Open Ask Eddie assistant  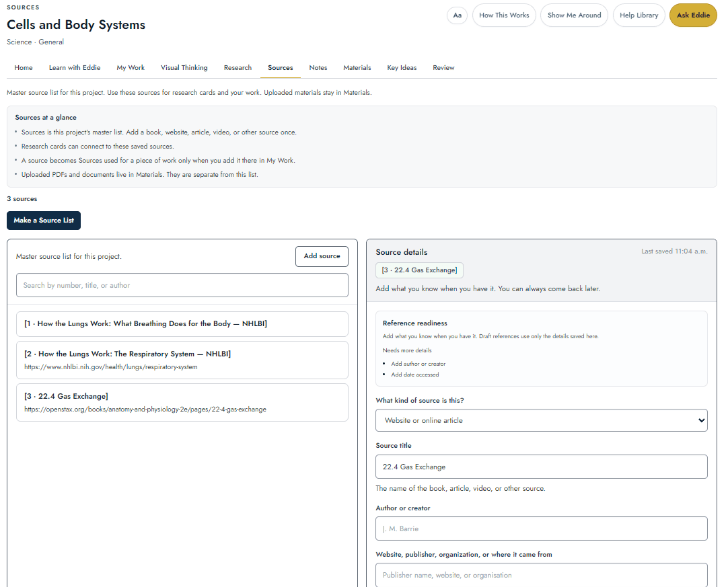tap(693, 15)
